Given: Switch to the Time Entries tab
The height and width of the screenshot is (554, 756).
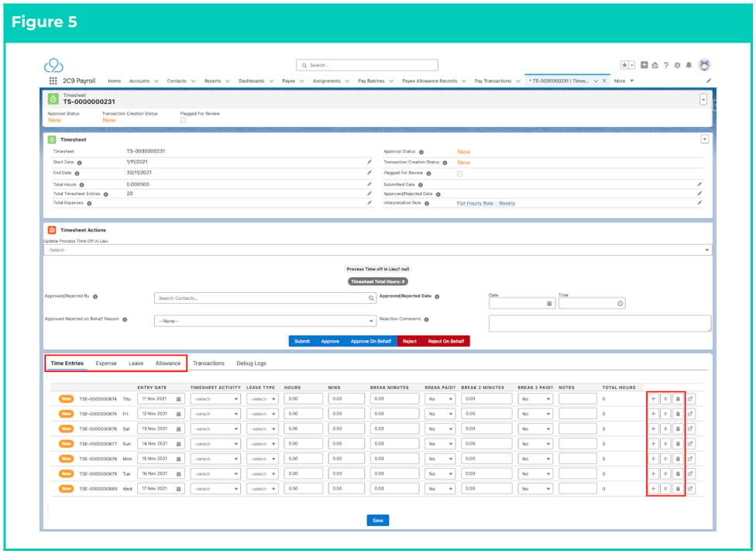Looking at the screenshot, I should point(67,363).
